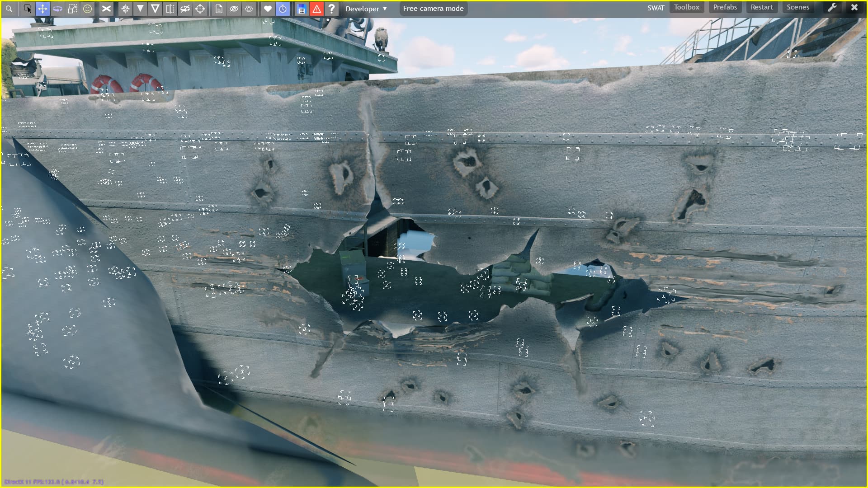Click the solid downward triangle icon
This screenshot has width=868, height=488.
[140, 9]
